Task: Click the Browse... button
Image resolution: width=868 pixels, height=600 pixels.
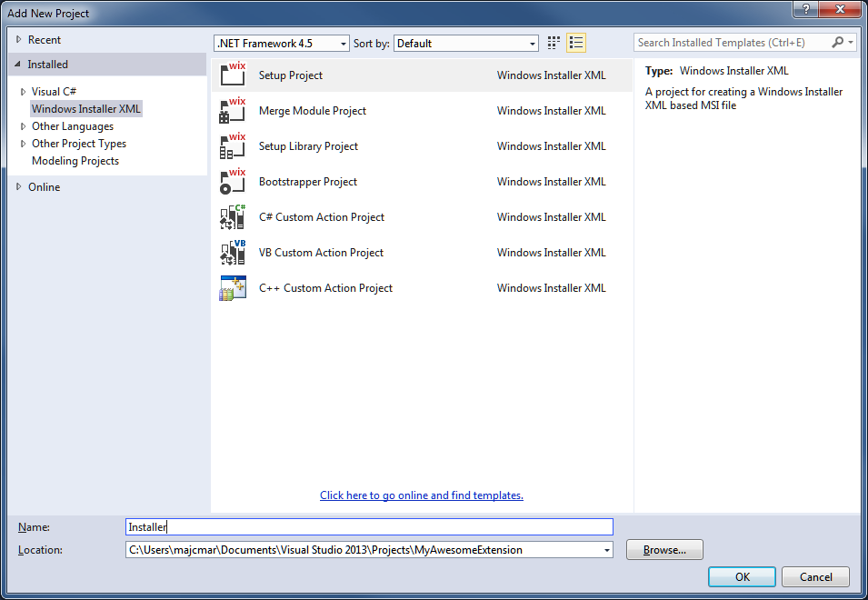Action: point(664,550)
